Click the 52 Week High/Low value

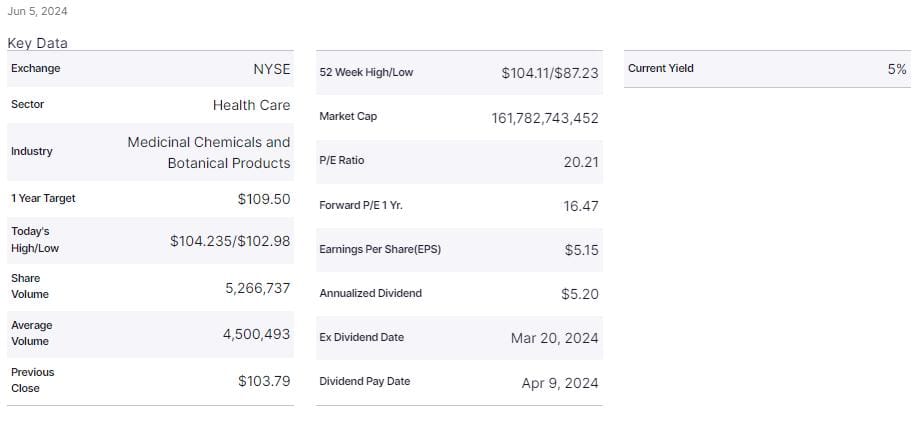click(x=550, y=73)
